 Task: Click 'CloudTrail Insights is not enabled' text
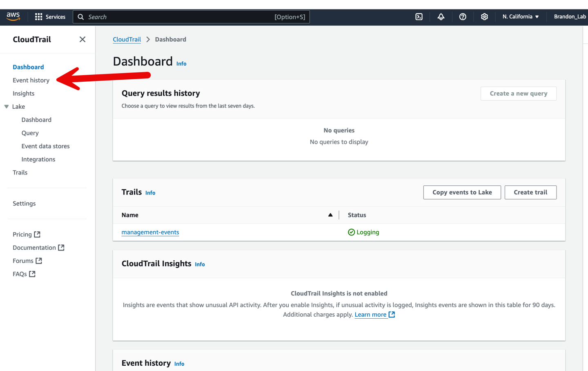click(339, 293)
